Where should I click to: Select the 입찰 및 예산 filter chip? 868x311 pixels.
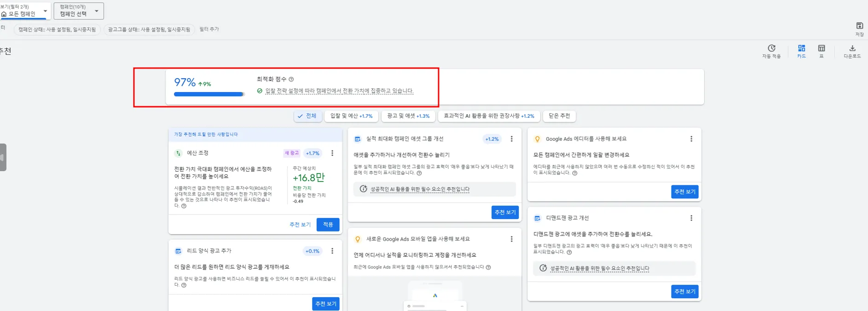(351, 116)
